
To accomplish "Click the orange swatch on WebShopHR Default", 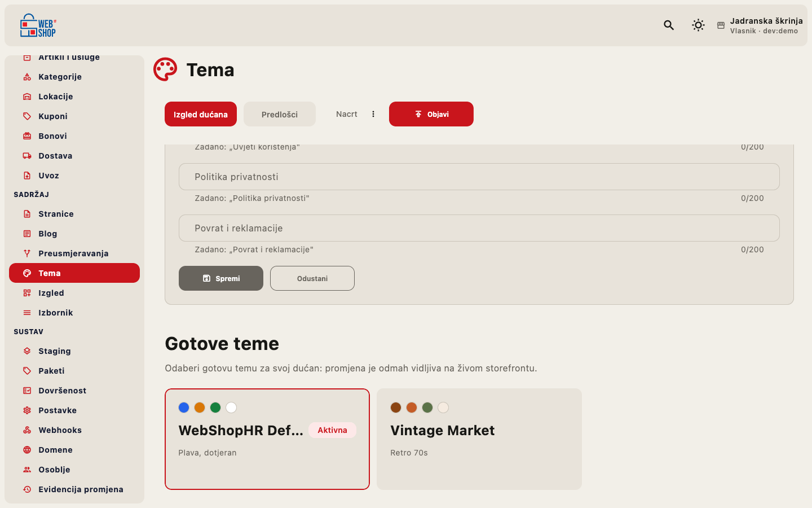I will click(200, 408).
